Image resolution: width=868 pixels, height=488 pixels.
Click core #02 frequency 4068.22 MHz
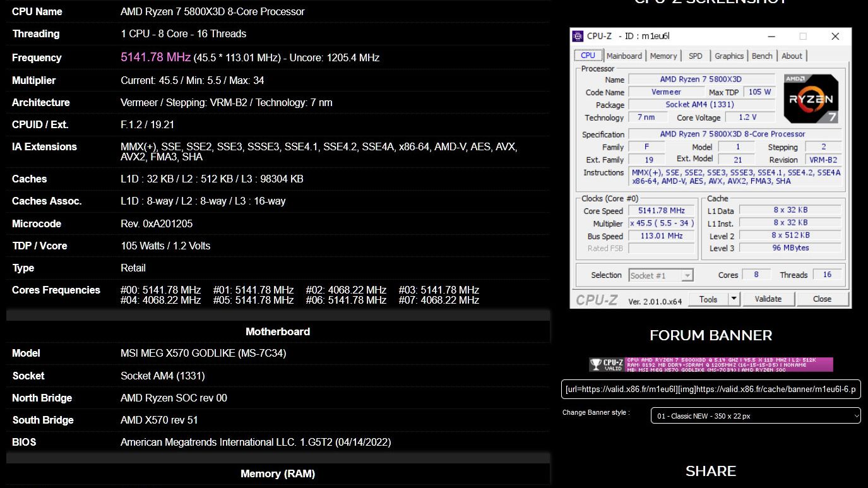[x=346, y=290]
